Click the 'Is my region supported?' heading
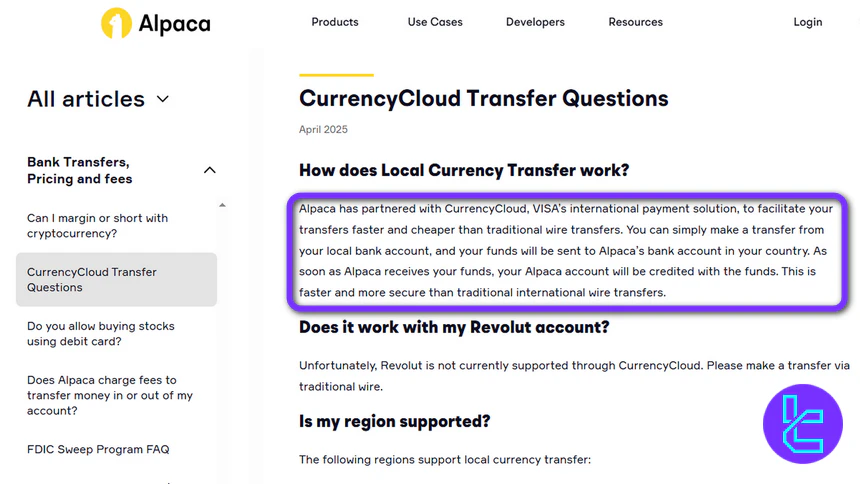The image size is (860, 484). tap(394, 421)
